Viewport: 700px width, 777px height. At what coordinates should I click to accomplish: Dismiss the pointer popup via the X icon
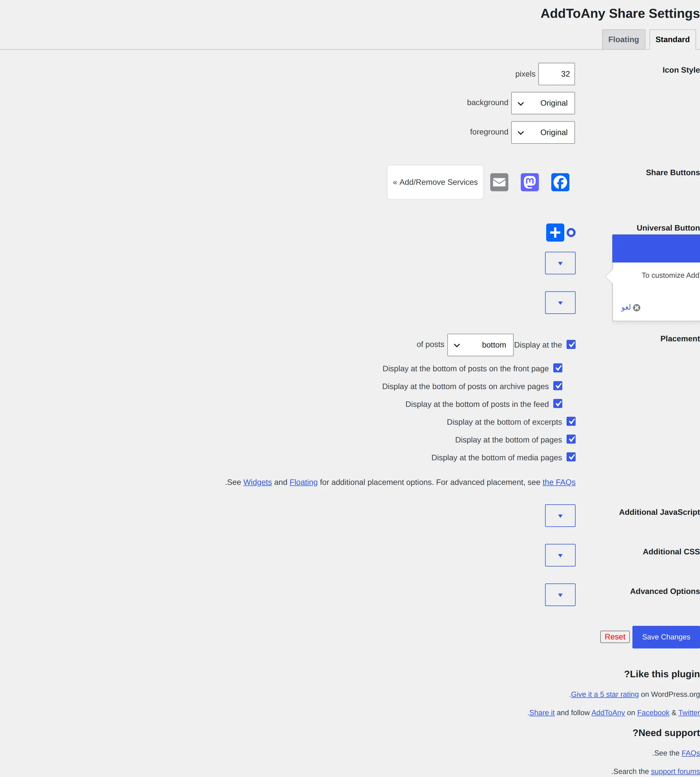coord(637,308)
